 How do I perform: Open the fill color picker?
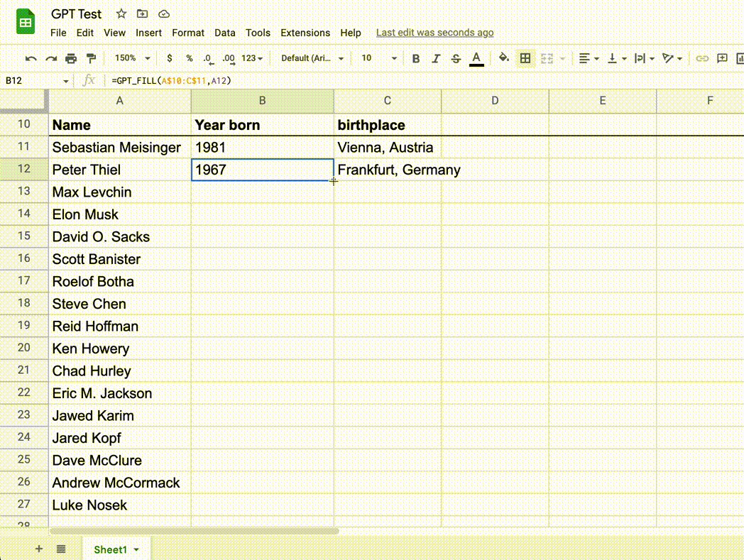point(503,58)
